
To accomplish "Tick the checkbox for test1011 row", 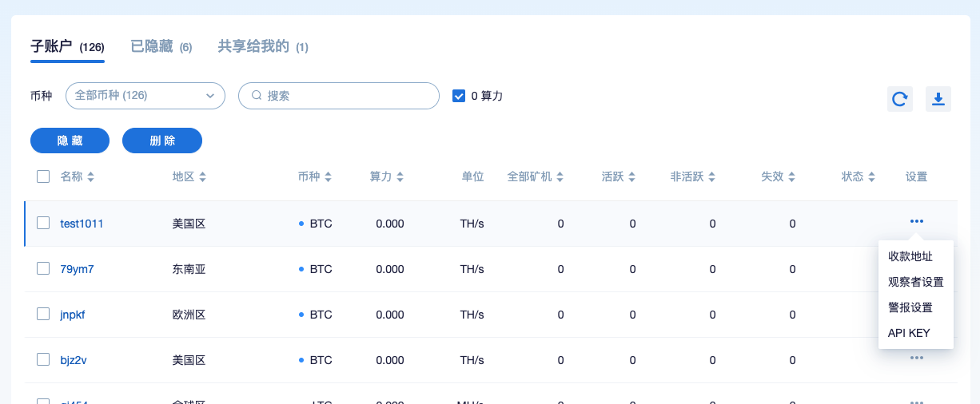I will pos(43,223).
